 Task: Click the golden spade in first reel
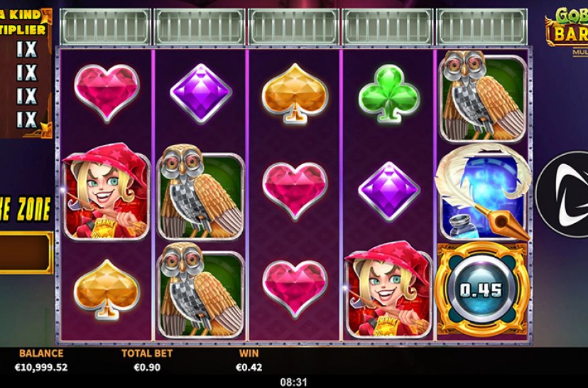tap(107, 289)
